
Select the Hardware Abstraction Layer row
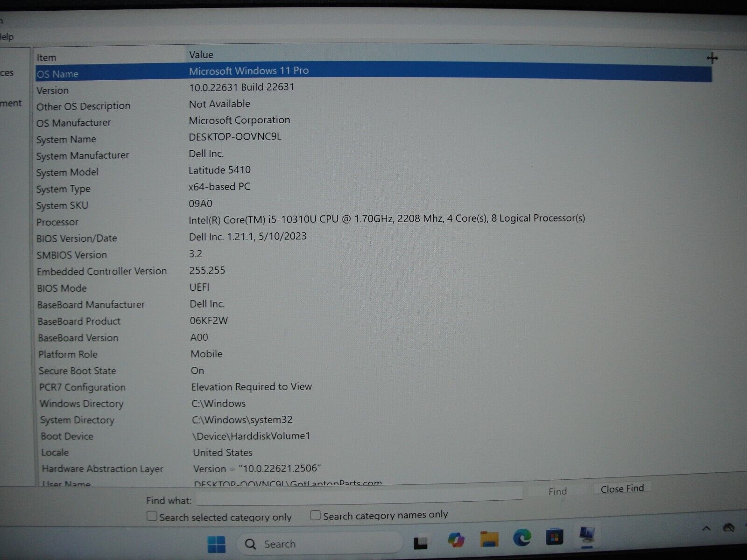[x=373, y=469]
